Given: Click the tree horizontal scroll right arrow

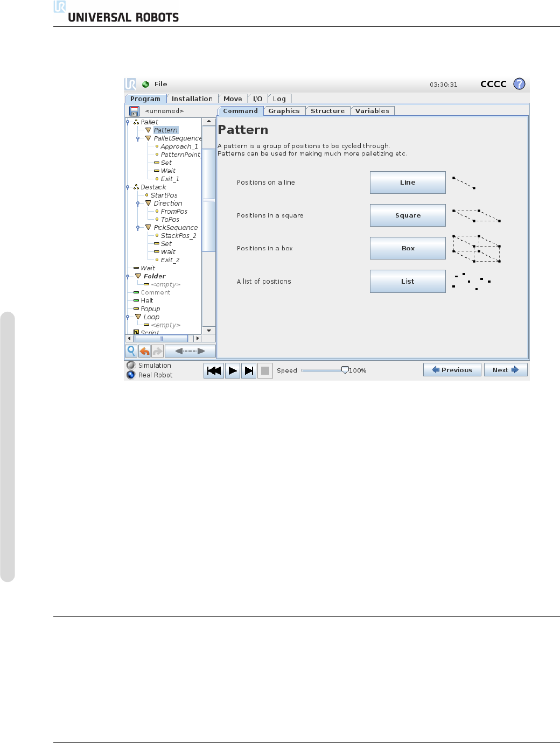Looking at the screenshot, I should coord(198,339).
